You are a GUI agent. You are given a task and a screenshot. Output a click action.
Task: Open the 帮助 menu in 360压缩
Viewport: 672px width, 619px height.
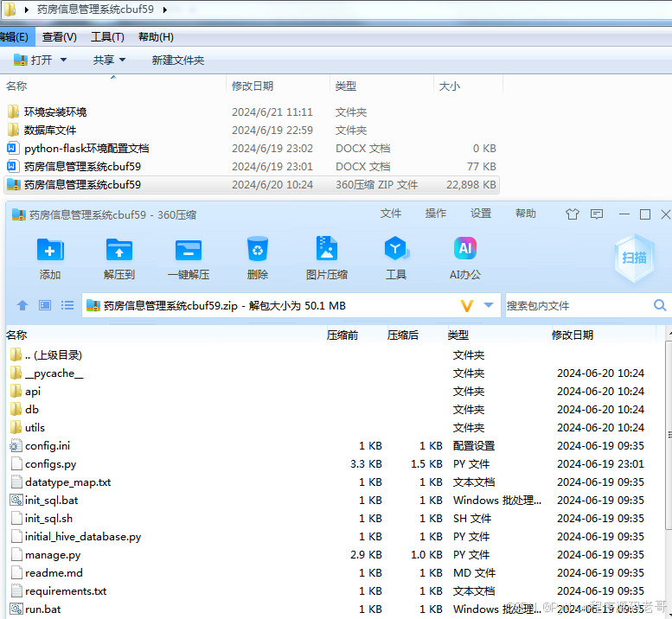pyautogui.click(x=526, y=214)
